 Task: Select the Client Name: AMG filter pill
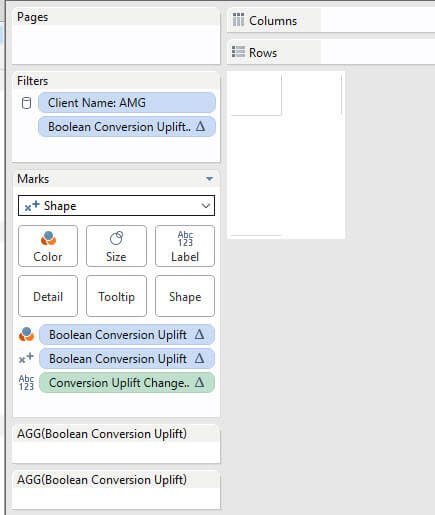pyautogui.click(x=127, y=103)
